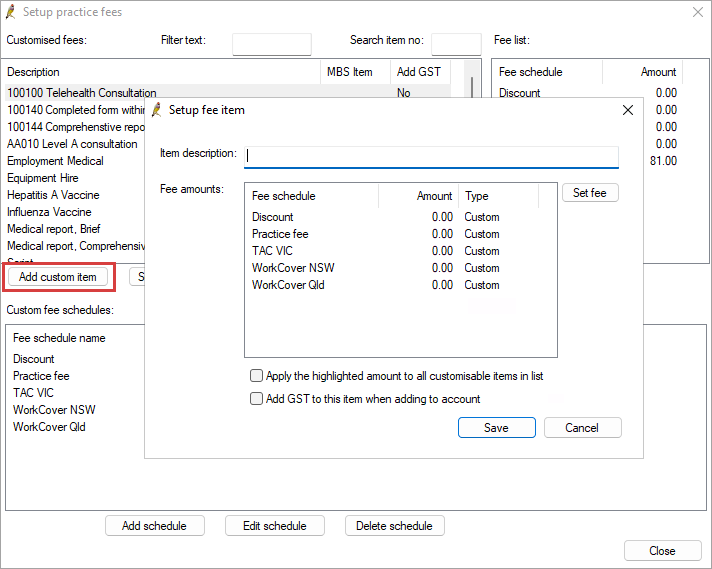Select Practice fee in Custom fee schedules list
The image size is (712, 569).
pos(41,376)
